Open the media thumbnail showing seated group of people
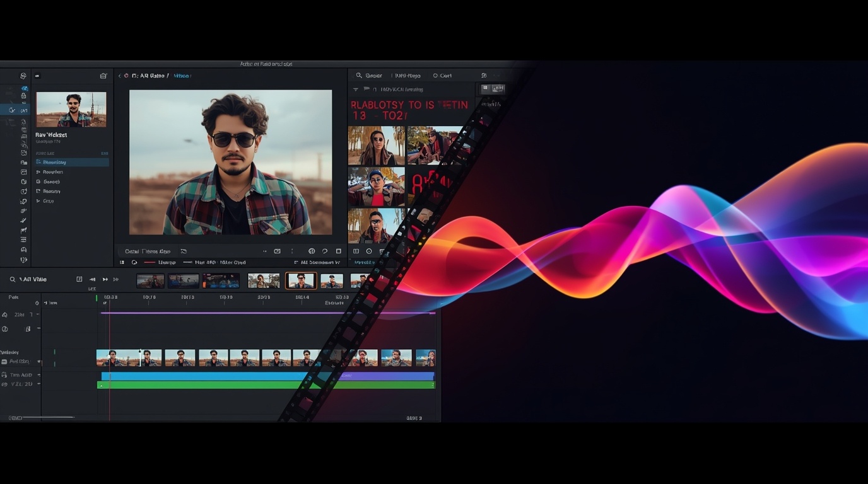 coord(435,145)
